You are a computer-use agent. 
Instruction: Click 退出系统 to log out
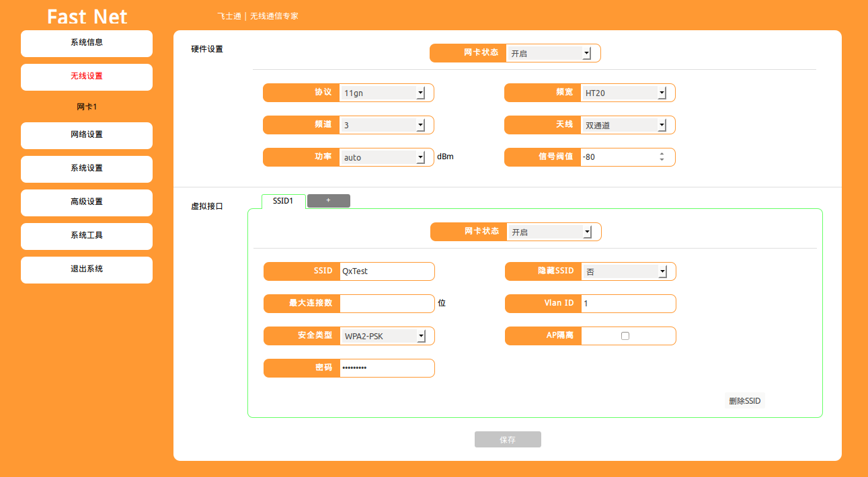87,269
